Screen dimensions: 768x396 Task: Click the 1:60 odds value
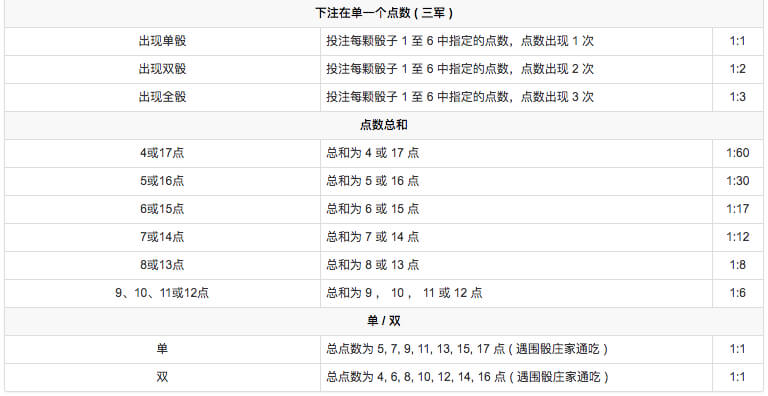click(738, 153)
